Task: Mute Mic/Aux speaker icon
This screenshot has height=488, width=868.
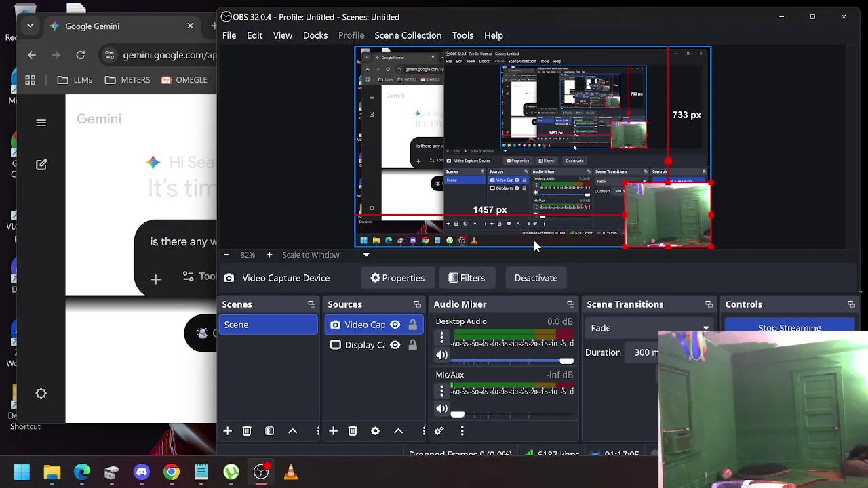Action: (x=441, y=409)
